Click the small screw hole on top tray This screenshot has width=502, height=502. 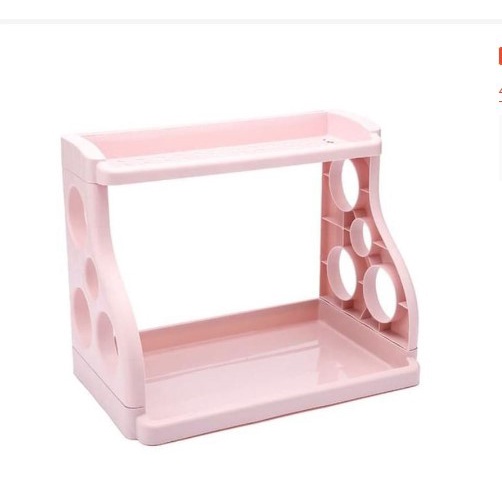pos(328,141)
